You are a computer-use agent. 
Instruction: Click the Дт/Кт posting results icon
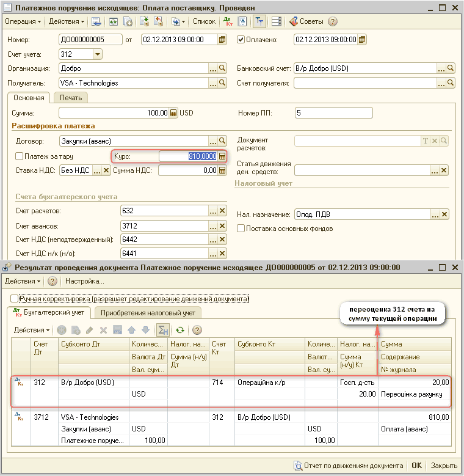(x=228, y=21)
